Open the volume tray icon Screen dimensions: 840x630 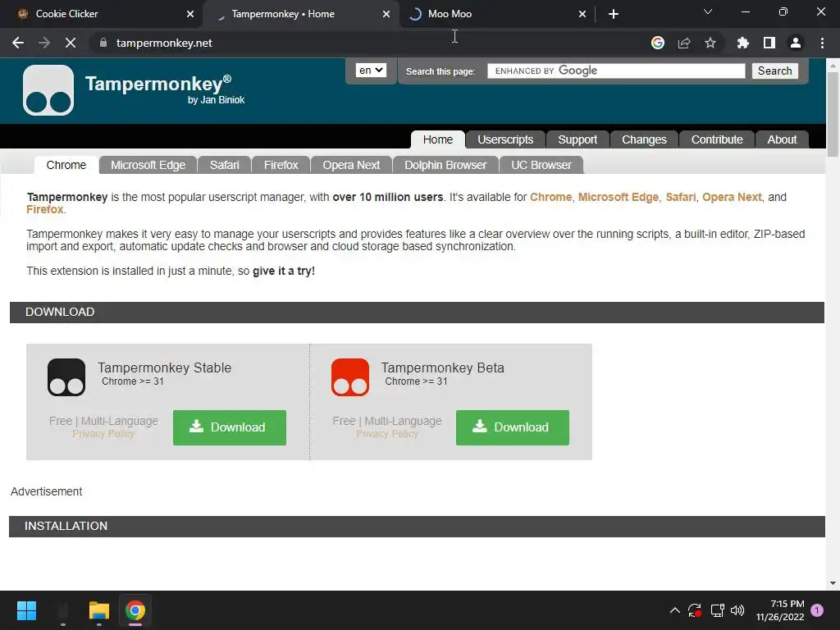pyautogui.click(x=737, y=610)
